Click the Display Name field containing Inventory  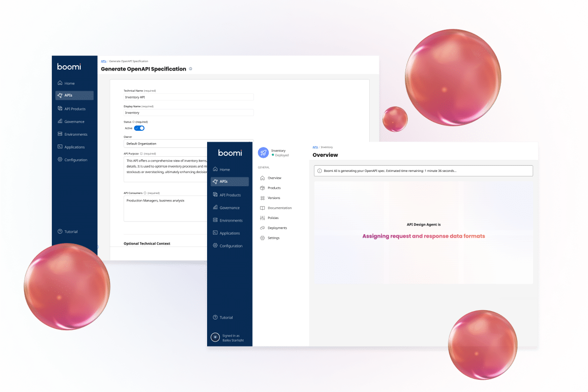click(188, 113)
